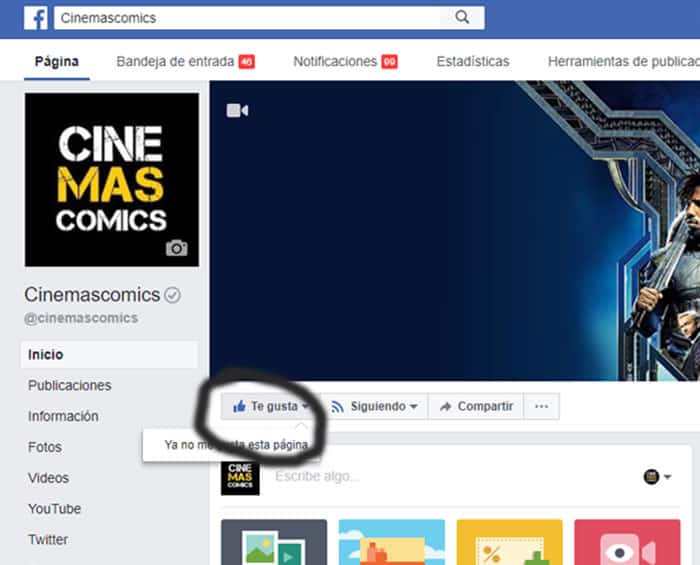Click the photo/video post tile
This screenshot has width=700, height=565.
pos(273,542)
